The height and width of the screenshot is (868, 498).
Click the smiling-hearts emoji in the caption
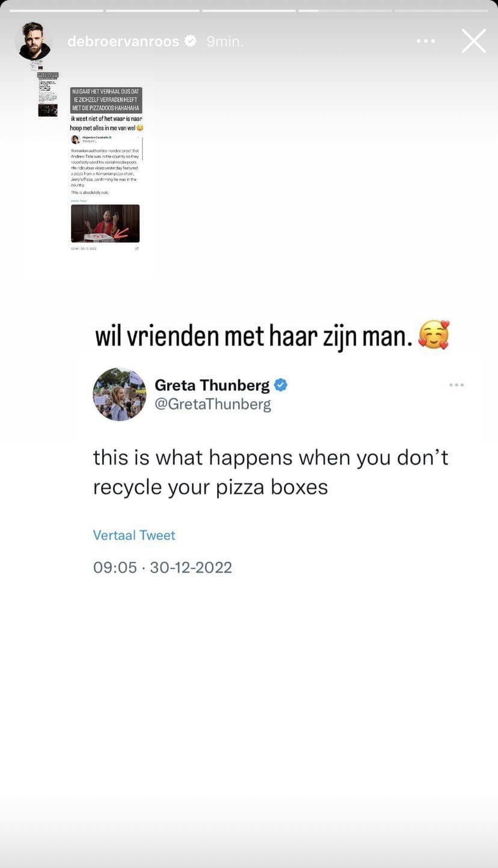coord(434,335)
